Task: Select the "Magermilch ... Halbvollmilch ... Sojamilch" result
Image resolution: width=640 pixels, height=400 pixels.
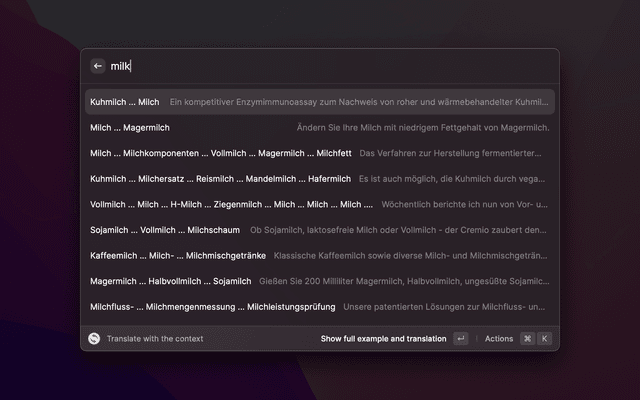Action: pyautogui.click(x=170, y=281)
